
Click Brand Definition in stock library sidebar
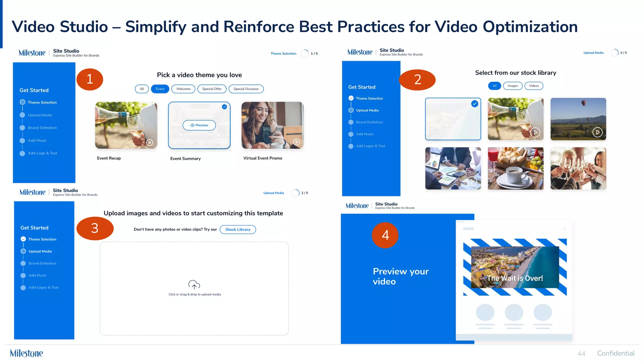366,122
